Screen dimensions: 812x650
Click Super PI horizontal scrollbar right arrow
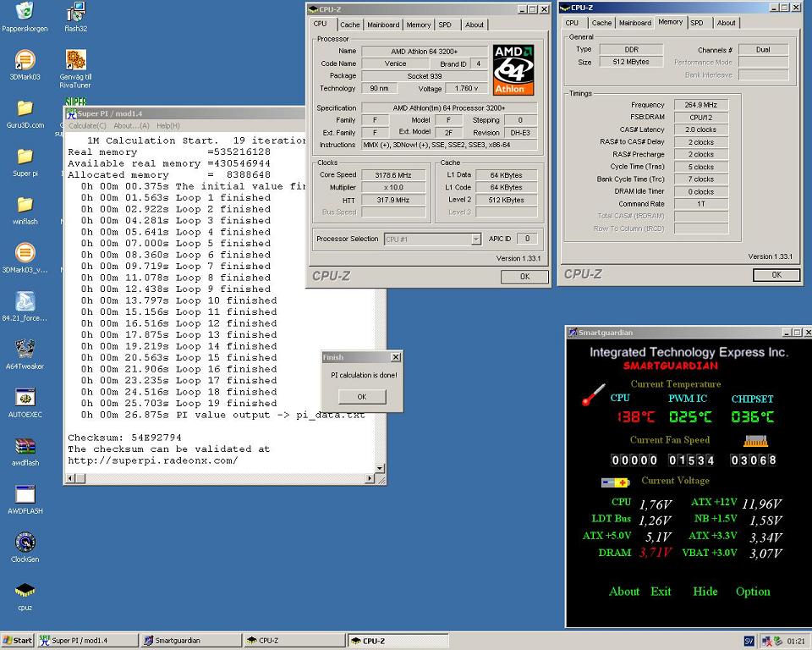point(370,478)
